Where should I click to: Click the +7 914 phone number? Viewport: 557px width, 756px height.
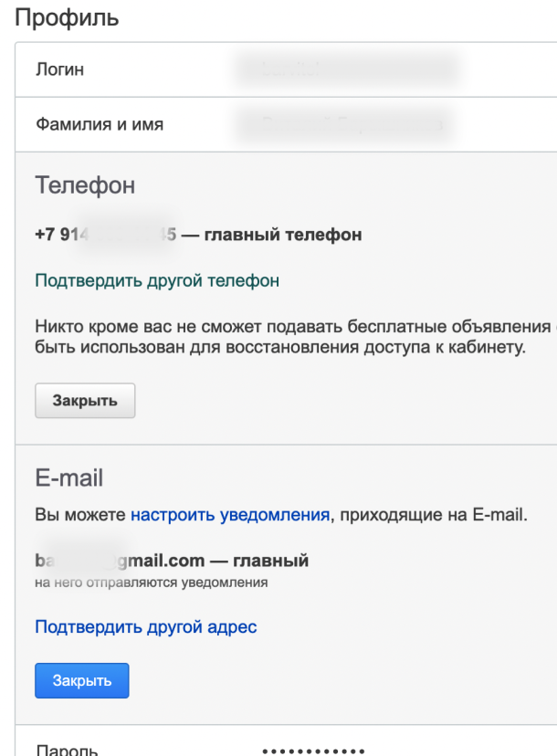tap(106, 235)
